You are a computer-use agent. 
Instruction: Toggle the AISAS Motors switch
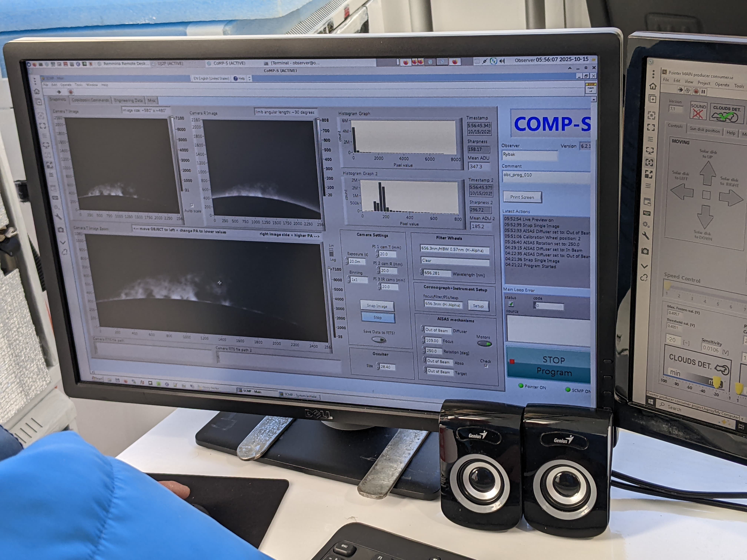[484, 344]
